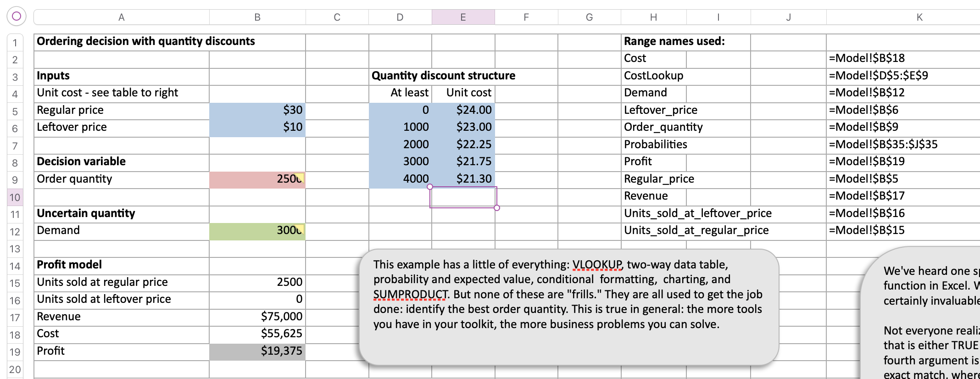
Task: Click the Revenue value $75,000
Action: coord(257,318)
